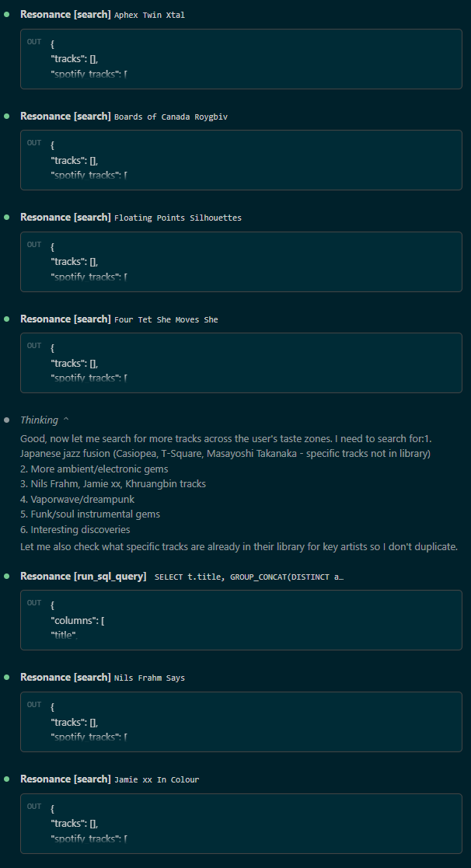The height and width of the screenshot is (868, 471).
Task: Toggle the OUT label on the Boards of Canada result
Action: (34, 144)
